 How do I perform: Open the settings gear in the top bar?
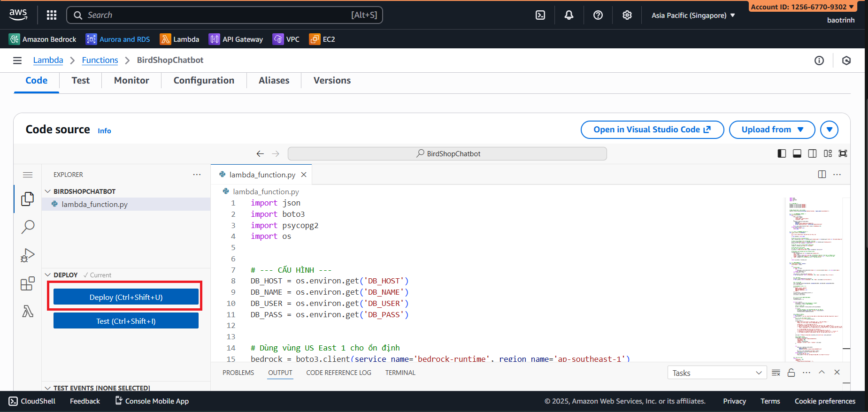tap(627, 15)
